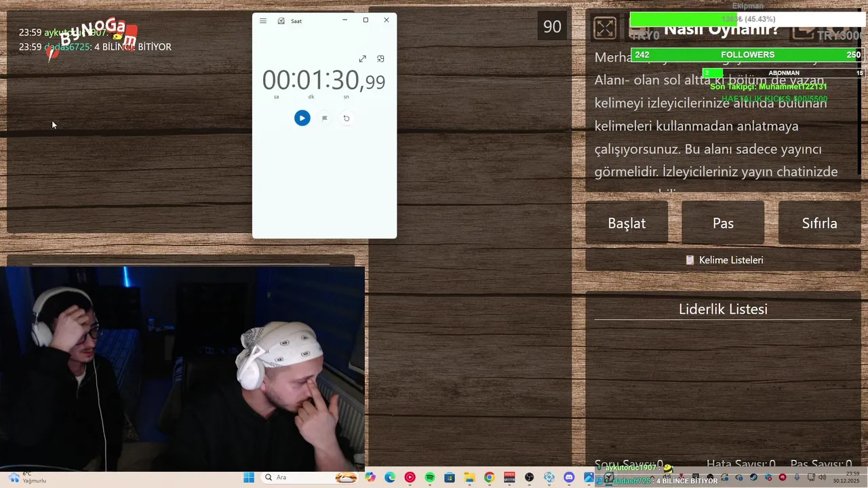The height and width of the screenshot is (488, 868).
Task: Click the Soru Sayısı counter text
Action: 629,464
